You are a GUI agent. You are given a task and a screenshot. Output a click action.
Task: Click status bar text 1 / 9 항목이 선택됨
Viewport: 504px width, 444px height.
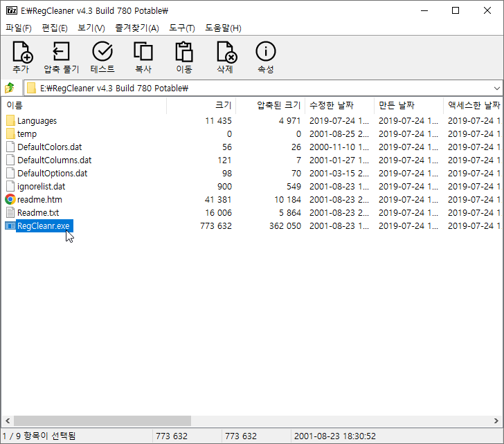(39, 436)
